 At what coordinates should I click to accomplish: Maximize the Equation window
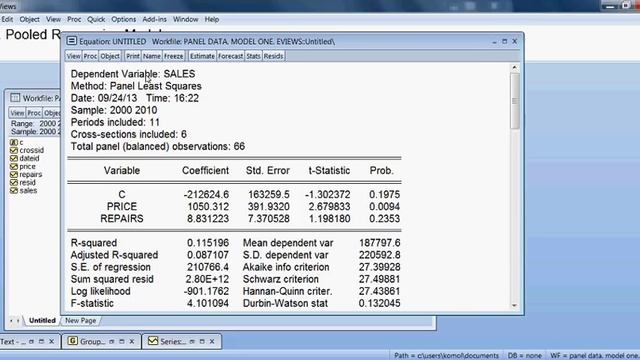(504, 41)
